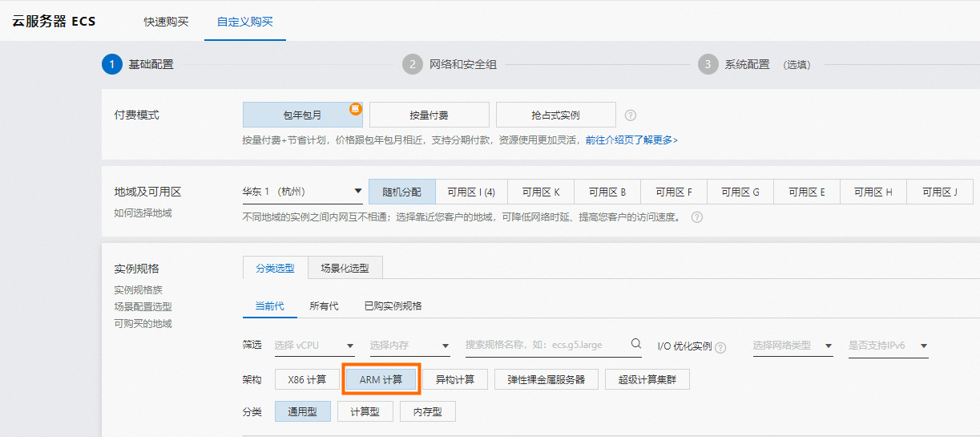
Task: Click help icon after region description
Action: click(697, 217)
